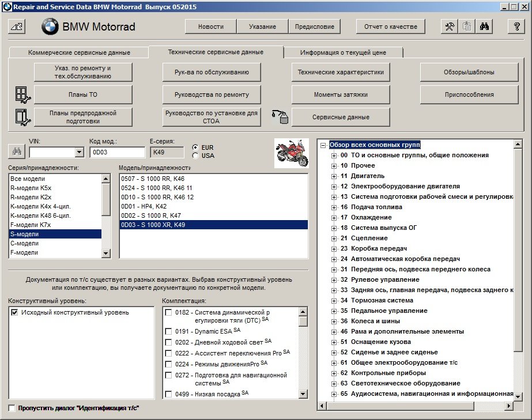Image resolution: width=532 pixels, height=420 pixels.
Task: Select the USA radio button
Action: [x=196, y=156]
